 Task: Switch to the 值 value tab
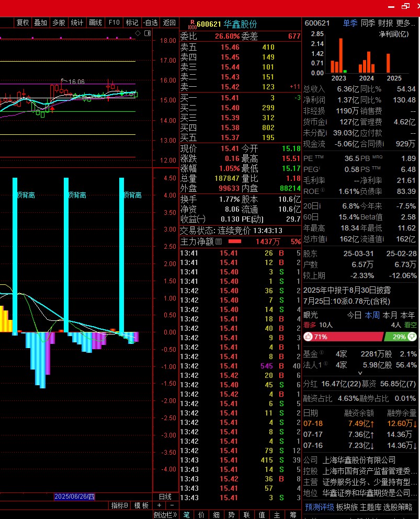(262, 515)
